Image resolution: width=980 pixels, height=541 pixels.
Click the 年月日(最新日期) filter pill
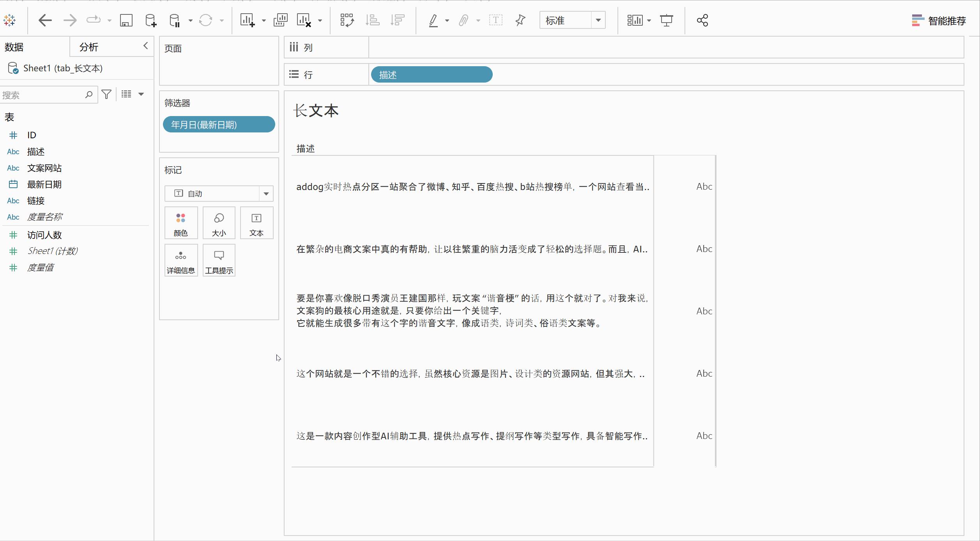pyautogui.click(x=219, y=125)
